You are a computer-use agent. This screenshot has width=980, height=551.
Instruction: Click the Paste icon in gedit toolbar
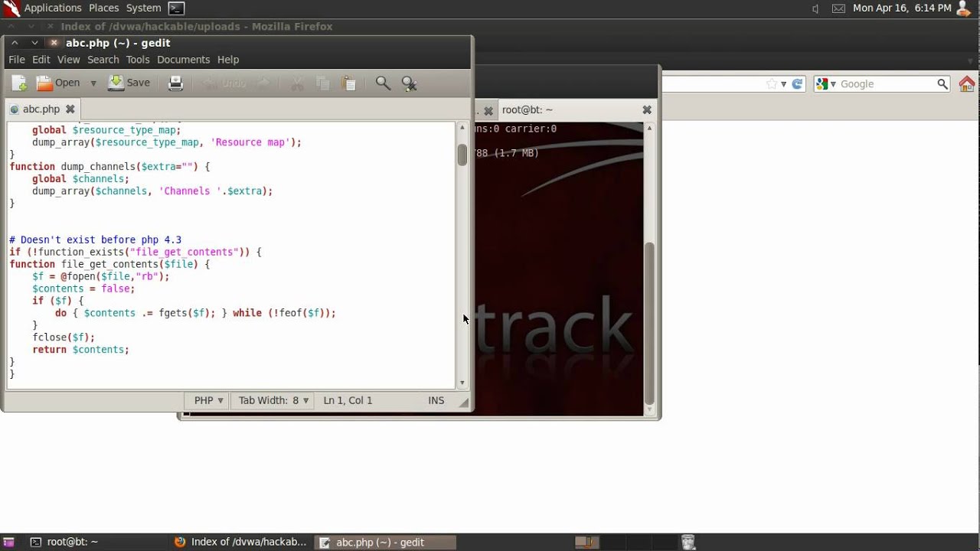(348, 83)
